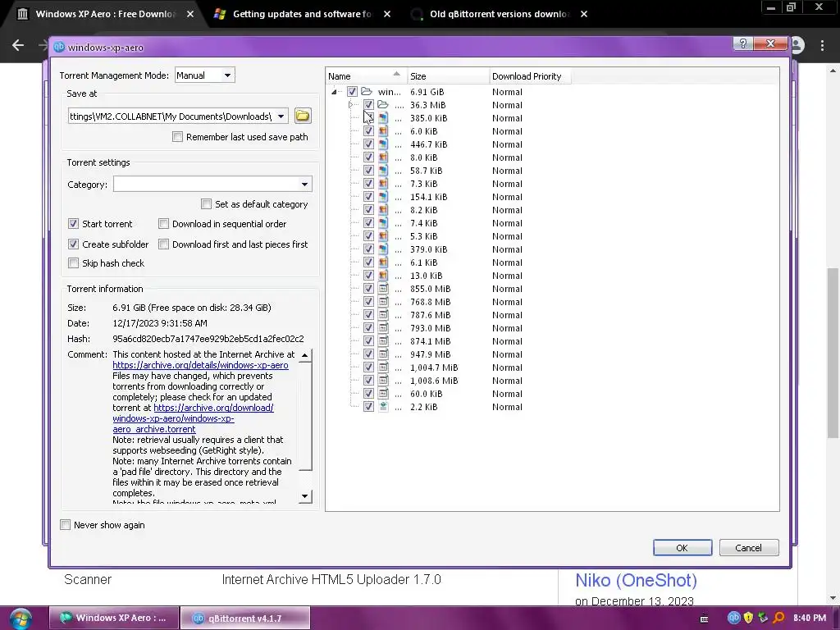Click the browser page scroll down arrow
840x630 pixels.
click(x=833, y=598)
